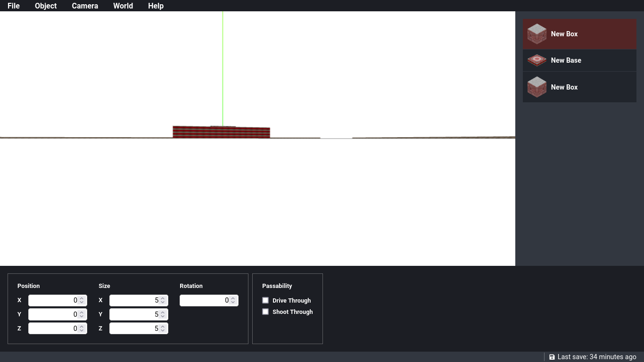
Task: Click the save disk icon in status bar
Action: coord(552,357)
